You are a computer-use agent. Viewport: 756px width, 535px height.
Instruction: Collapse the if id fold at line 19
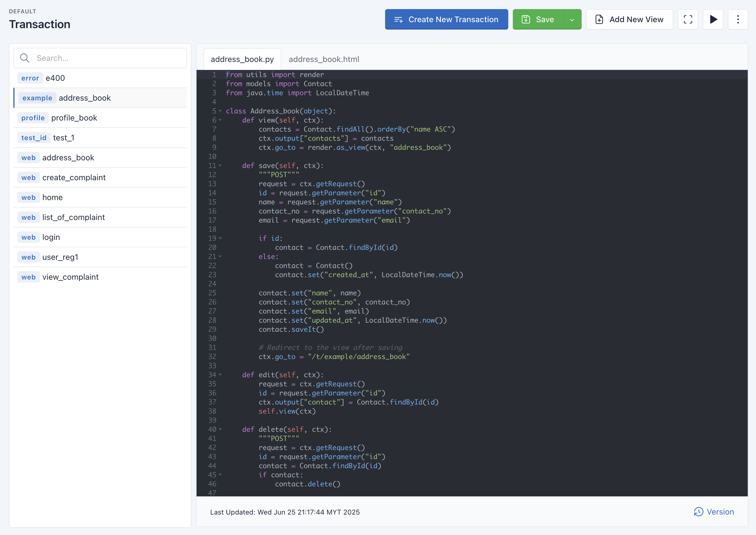pos(220,238)
